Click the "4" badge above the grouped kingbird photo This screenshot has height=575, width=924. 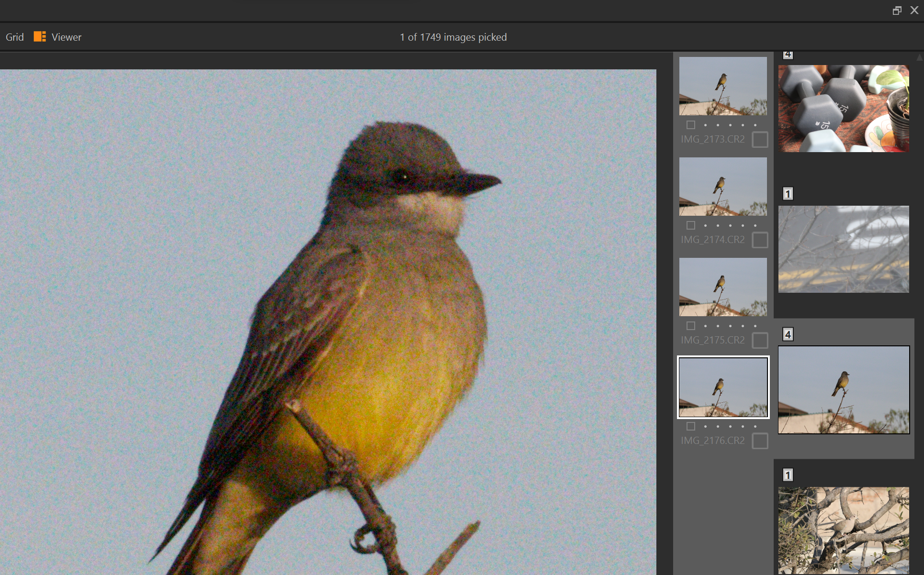pyautogui.click(x=788, y=334)
